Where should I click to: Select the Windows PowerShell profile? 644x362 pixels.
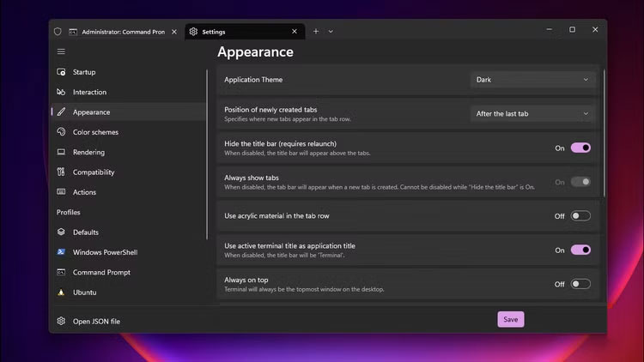105,252
